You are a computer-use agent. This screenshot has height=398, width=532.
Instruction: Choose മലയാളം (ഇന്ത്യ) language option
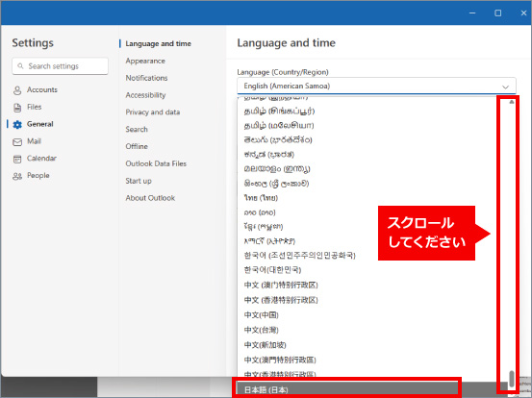[277, 169]
